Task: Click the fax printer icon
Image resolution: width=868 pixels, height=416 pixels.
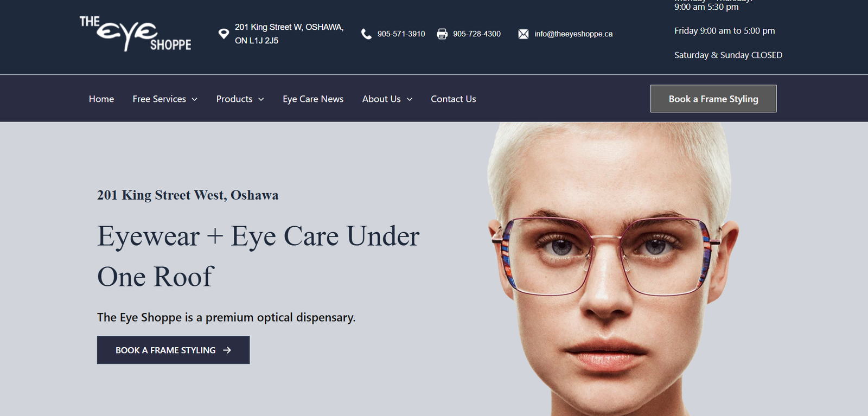Action: [x=442, y=34]
